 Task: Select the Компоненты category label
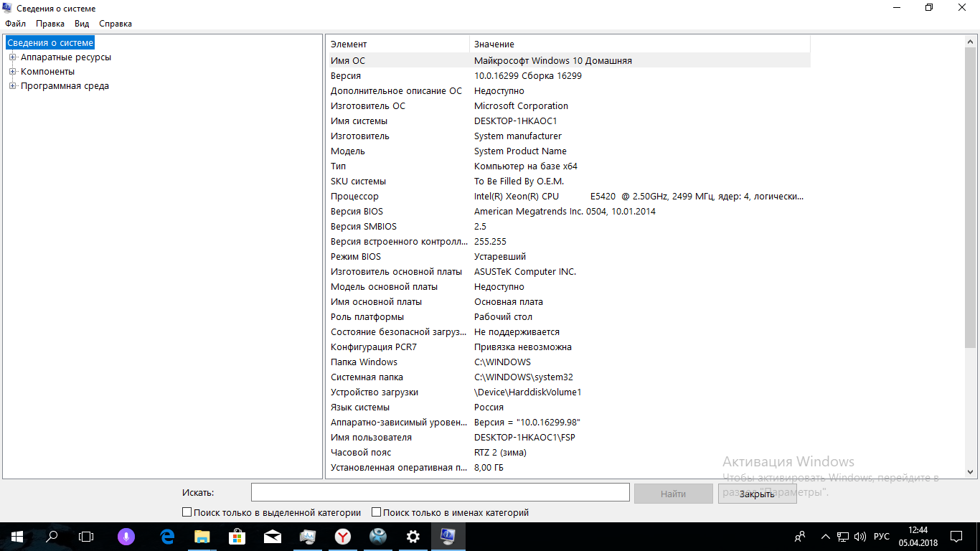pyautogui.click(x=47, y=72)
